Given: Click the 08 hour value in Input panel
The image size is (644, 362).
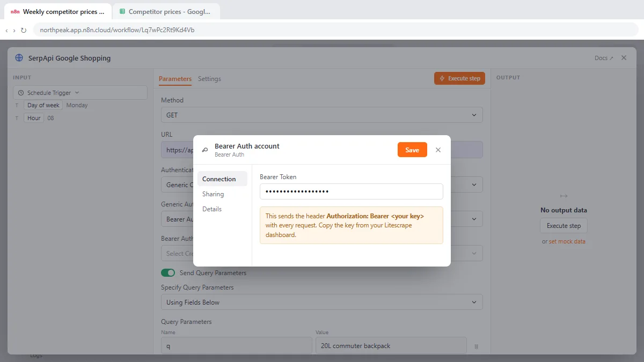Looking at the screenshot, I should [x=50, y=118].
